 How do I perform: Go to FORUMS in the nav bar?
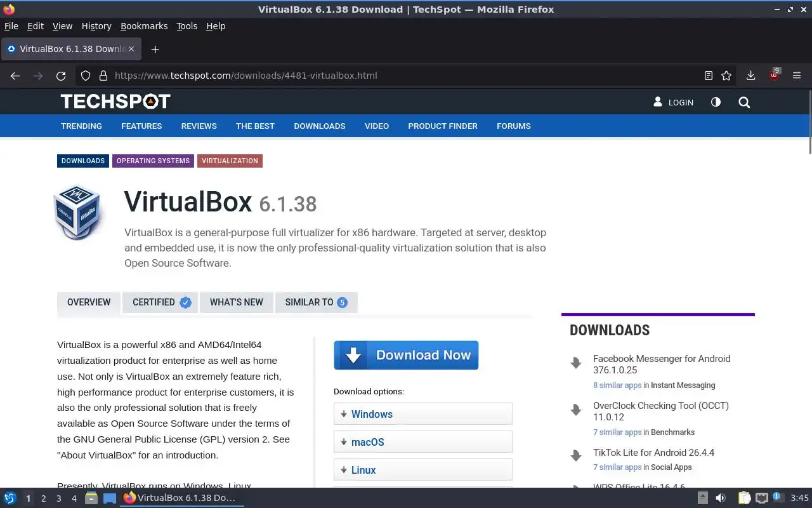(514, 126)
